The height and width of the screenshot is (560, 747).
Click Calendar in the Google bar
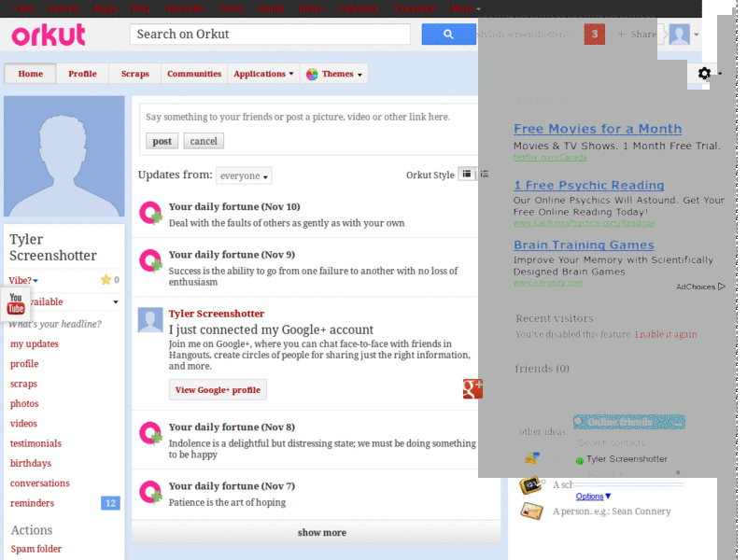coord(358,8)
